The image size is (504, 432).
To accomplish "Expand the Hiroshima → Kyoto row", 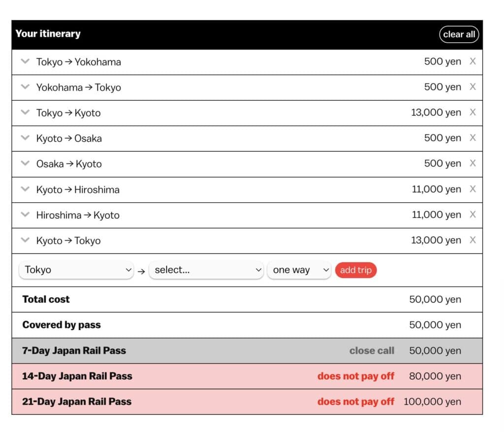I will (25, 215).
